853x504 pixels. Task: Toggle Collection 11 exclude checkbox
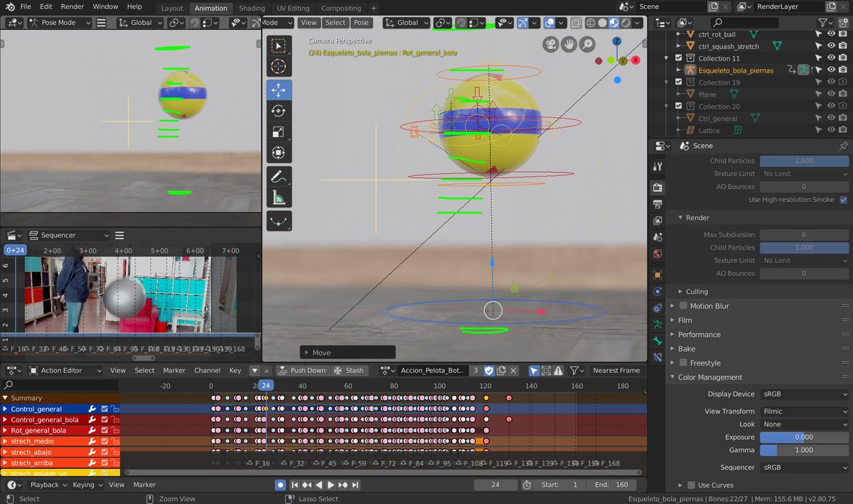pyautogui.click(x=678, y=58)
